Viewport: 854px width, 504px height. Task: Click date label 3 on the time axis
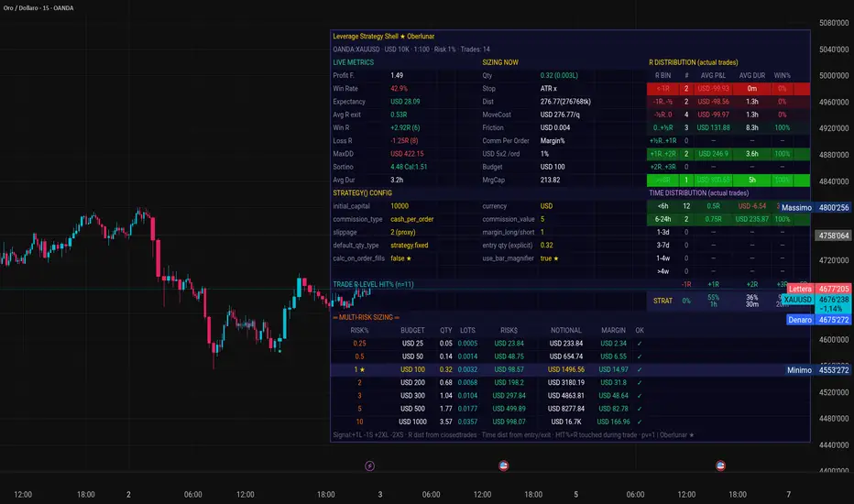(380, 495)
